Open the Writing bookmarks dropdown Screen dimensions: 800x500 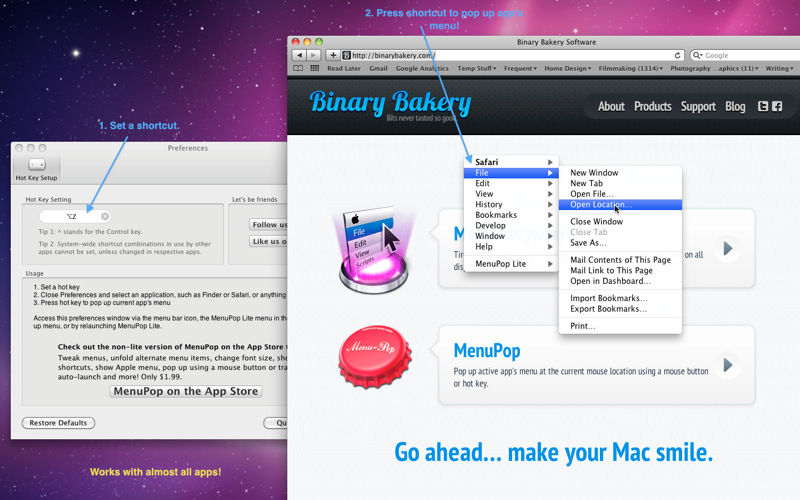[779, 68]
